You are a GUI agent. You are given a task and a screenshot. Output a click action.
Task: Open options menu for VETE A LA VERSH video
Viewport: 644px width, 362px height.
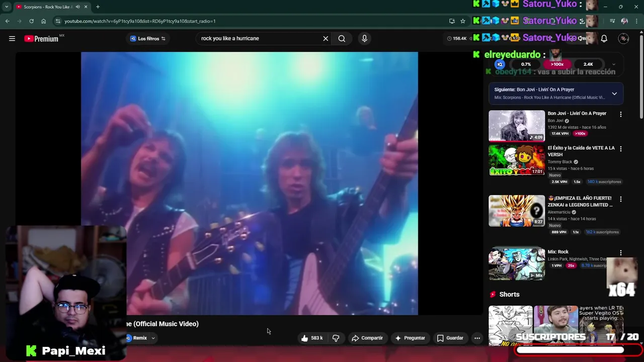click(620, 149)
